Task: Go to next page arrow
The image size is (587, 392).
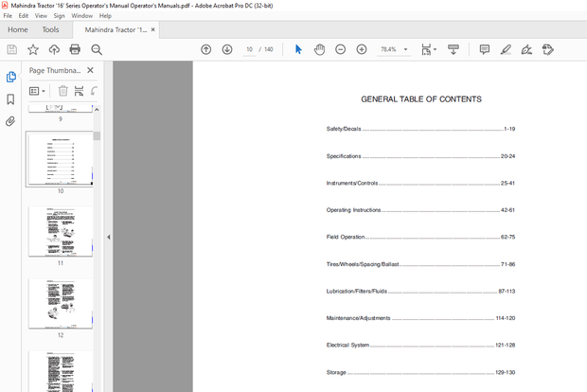Action: [227, 49]
